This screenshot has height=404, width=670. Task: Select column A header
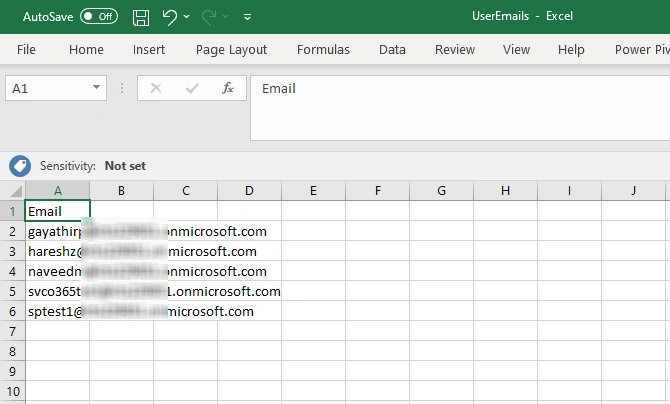click(x=58, y=191)
